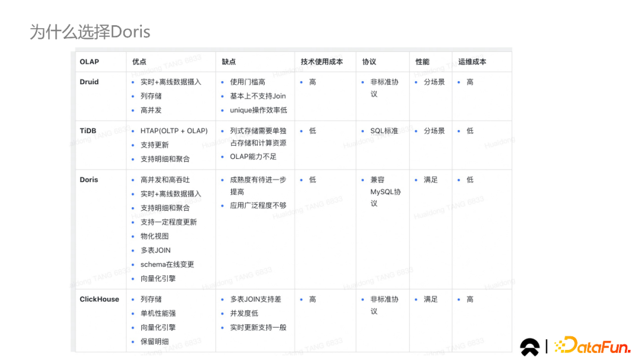The height and width of the screenshot is (363, 644).
Task: Click Druid's 高并发 advantage
Action: [151, 110]
